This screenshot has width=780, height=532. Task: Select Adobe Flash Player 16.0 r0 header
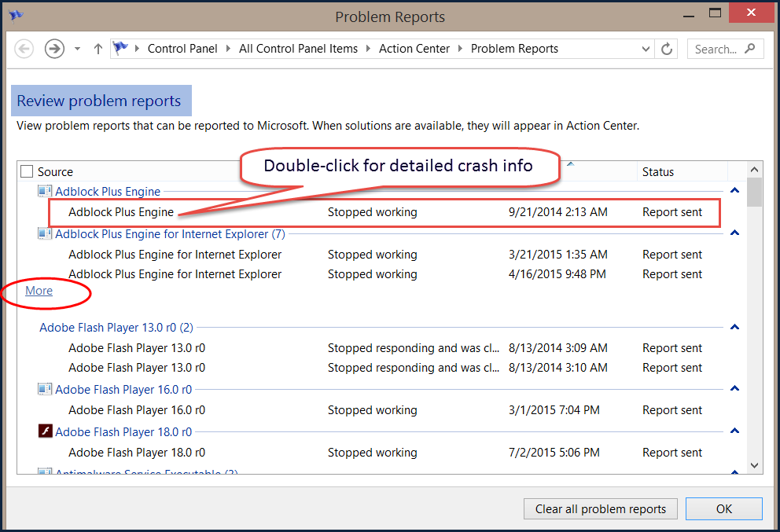(x=123, y=389)
